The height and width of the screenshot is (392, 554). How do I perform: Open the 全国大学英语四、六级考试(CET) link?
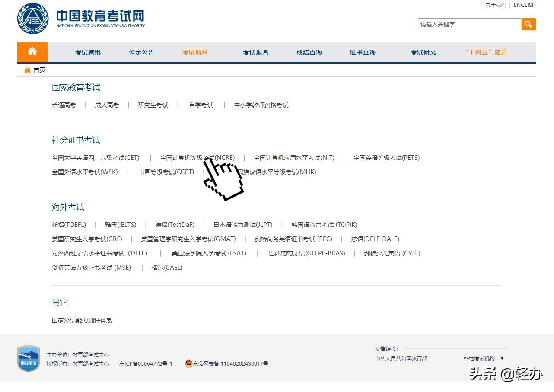(x=96, y=158)
